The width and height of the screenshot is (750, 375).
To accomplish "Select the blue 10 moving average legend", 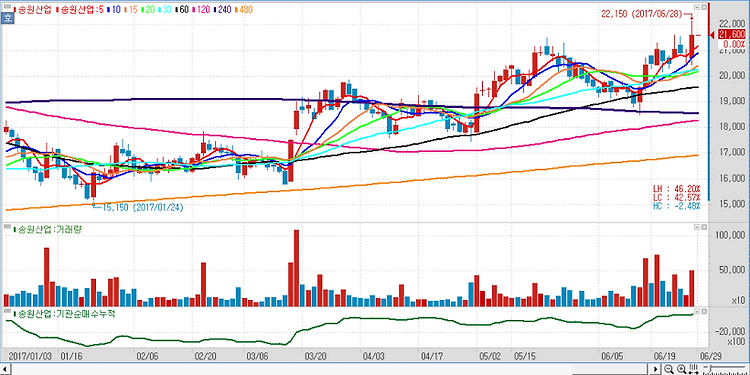I will click(x=114, y=9).
